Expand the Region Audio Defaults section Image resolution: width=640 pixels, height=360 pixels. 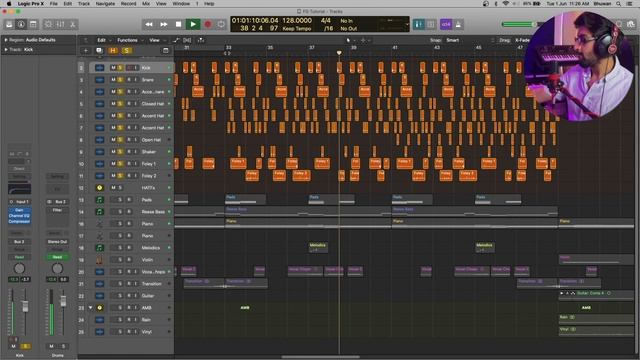(x=6, y=40)
